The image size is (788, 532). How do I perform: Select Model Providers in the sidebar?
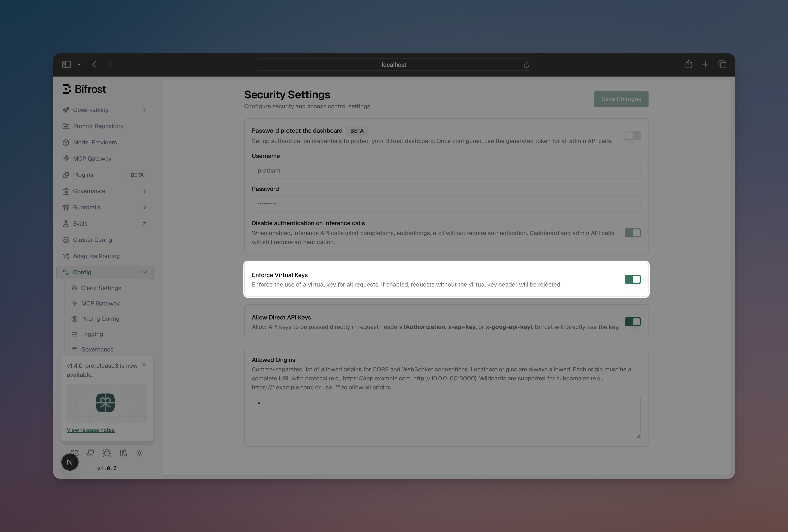coord(95,142)
